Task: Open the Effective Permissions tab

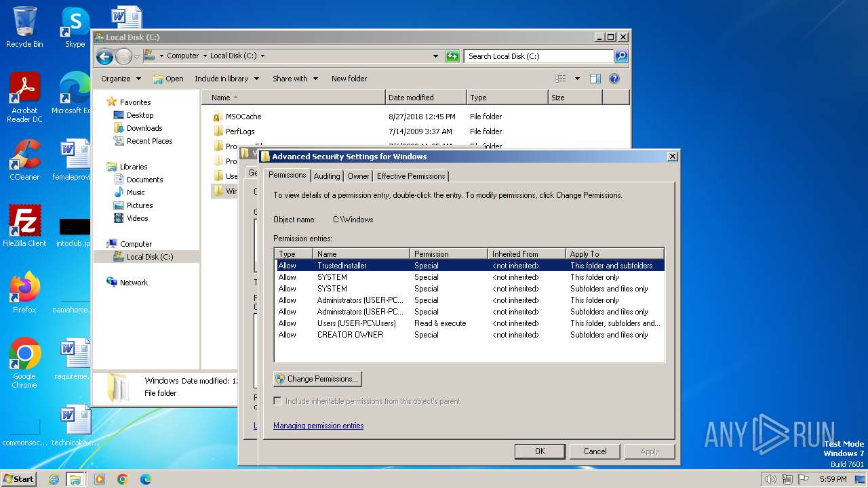Action: point(411,176)
